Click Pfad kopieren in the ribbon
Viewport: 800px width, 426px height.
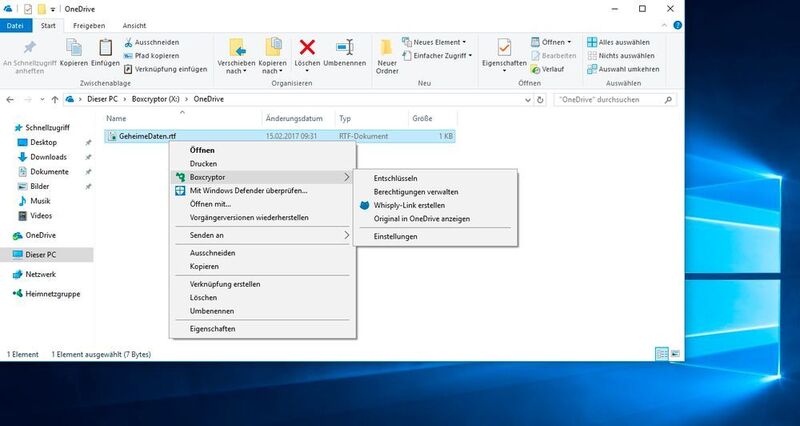(152, 56)
